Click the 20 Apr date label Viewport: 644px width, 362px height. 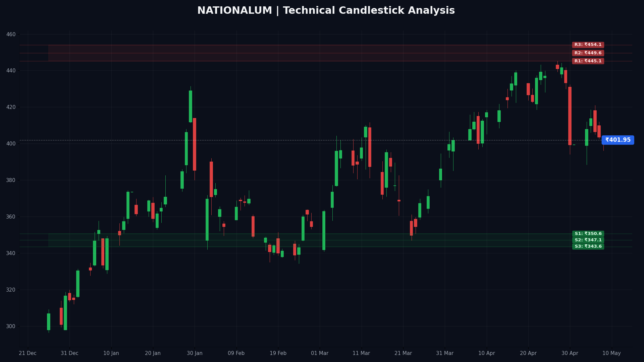[528, 353]
